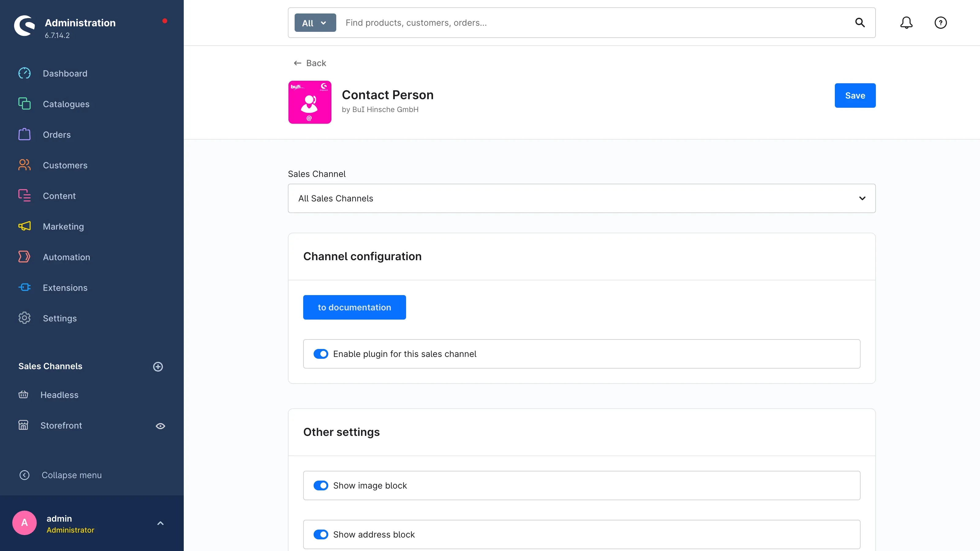The image size is (980, 551).
Task: Open the All search filter dropdown
Action: pyautogui.click(x=315, y=23)
